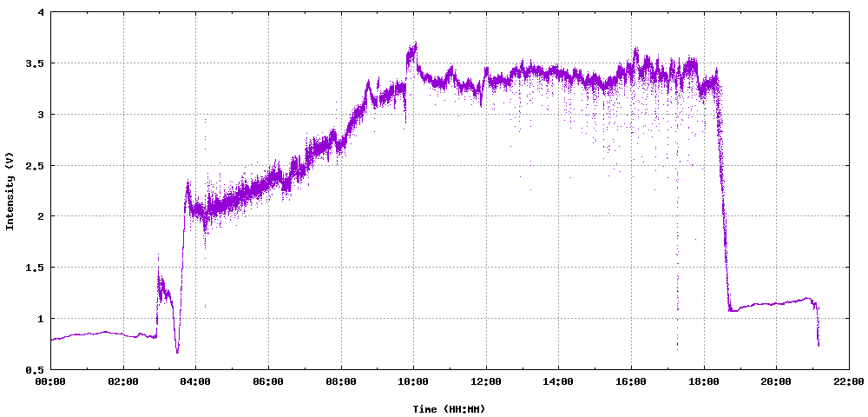
Task: Click the 08:00 time axis label
Action: [x=341, y=382]
